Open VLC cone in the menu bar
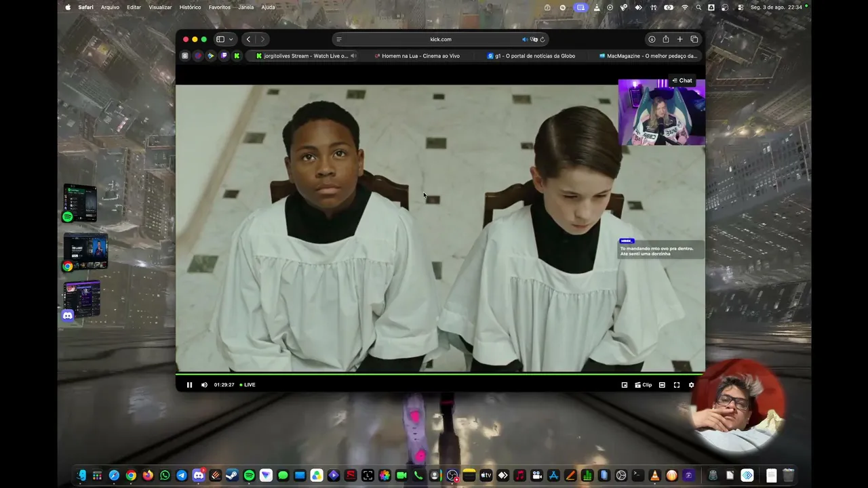 click(x=597, y=7)
